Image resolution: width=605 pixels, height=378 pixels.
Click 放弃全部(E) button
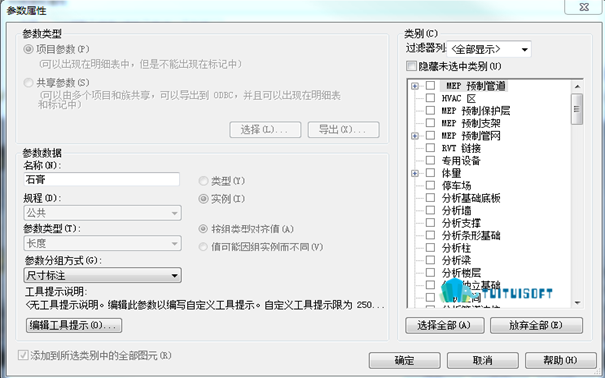pyautogui.click(x=536, y=325)
